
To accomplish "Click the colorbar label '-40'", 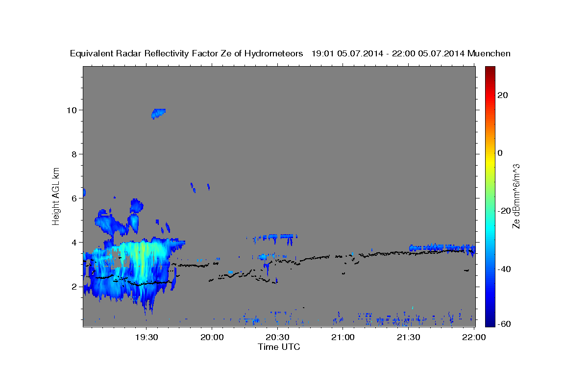I will click(x=504, y=269).
